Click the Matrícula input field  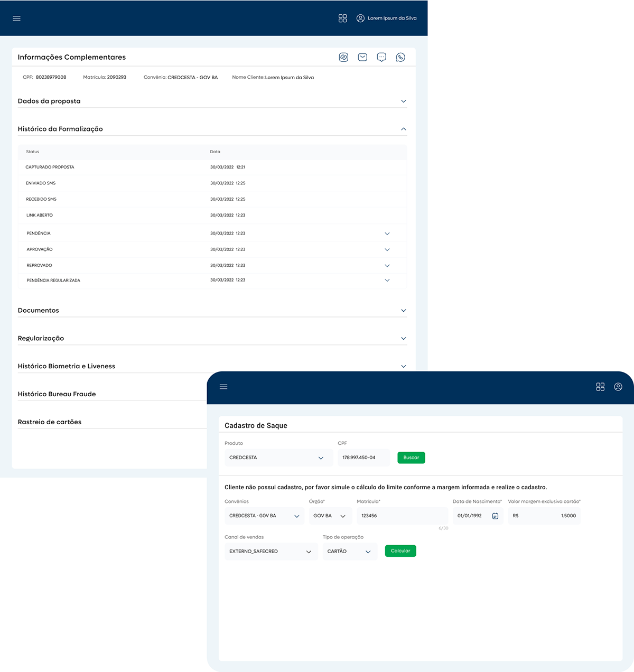pos(402,516)
